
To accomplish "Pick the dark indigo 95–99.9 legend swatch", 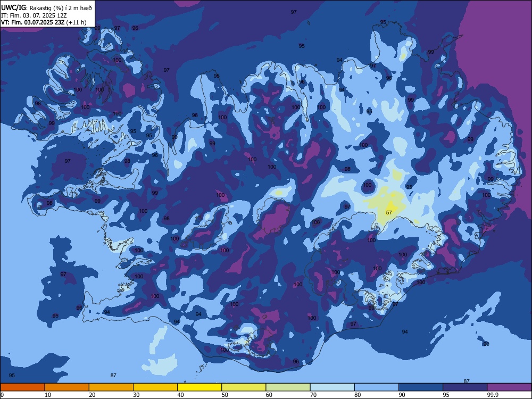I will [465, 387].
